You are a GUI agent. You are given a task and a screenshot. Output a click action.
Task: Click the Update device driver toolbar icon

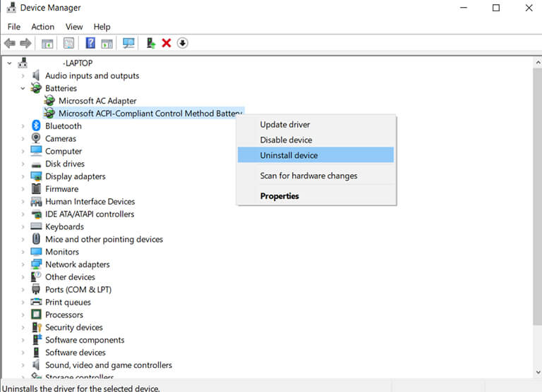coord(151,43)
